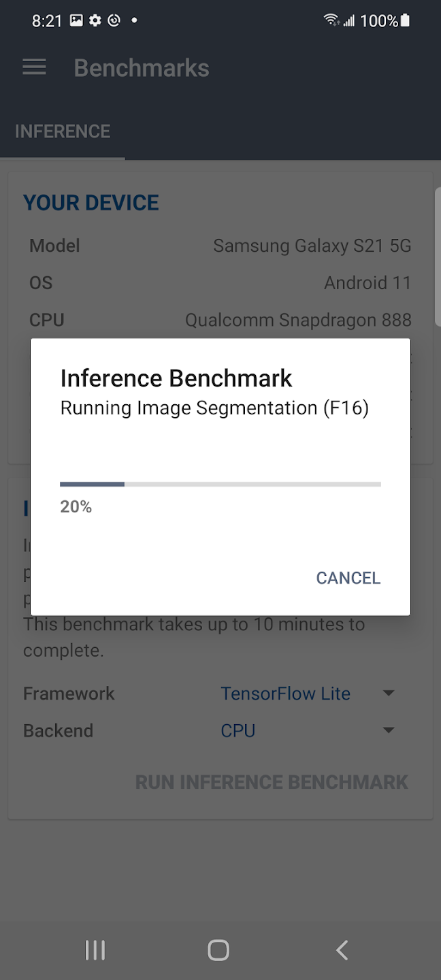Switch to the INFERENCE tab
The height and width of the screenshot is (980, 441).
pos(63,131)
